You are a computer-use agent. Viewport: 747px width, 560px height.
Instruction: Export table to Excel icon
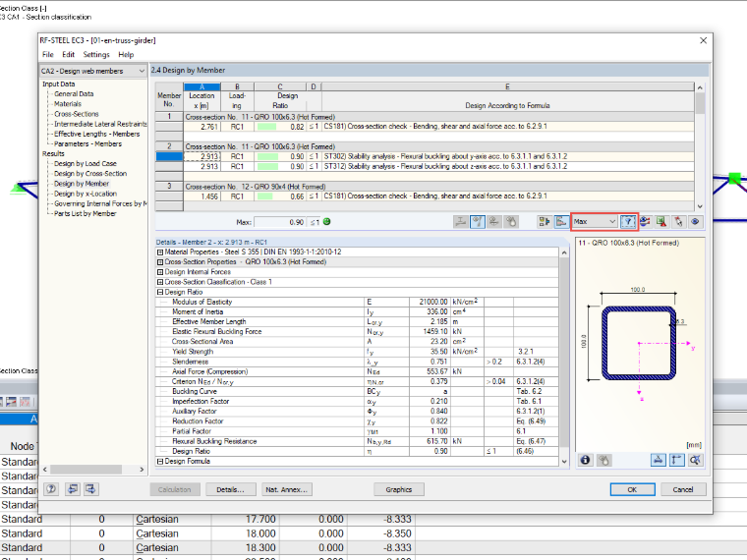(661, 221)
